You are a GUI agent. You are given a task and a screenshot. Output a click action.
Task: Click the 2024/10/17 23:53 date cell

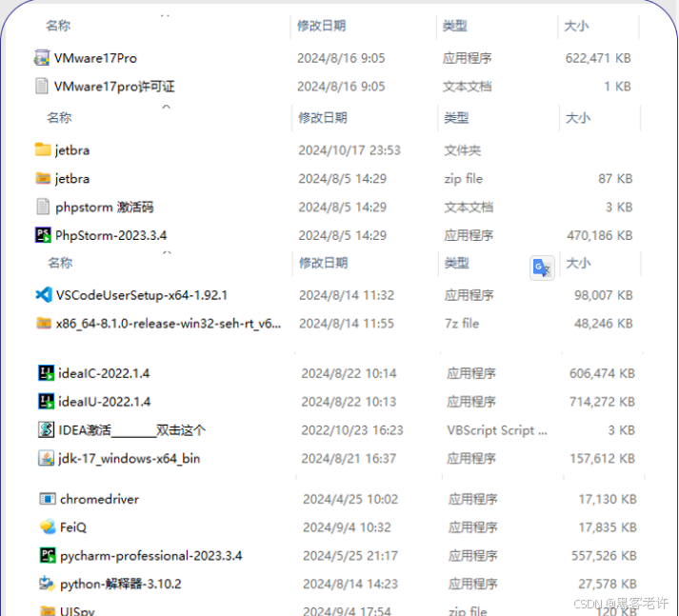[349, 150]
